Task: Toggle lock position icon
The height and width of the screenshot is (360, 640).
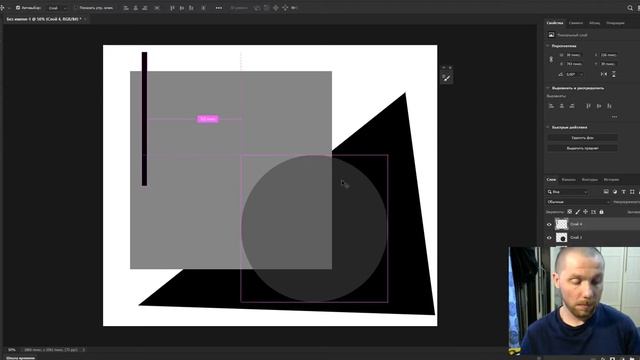Action: tap(585, 212)
